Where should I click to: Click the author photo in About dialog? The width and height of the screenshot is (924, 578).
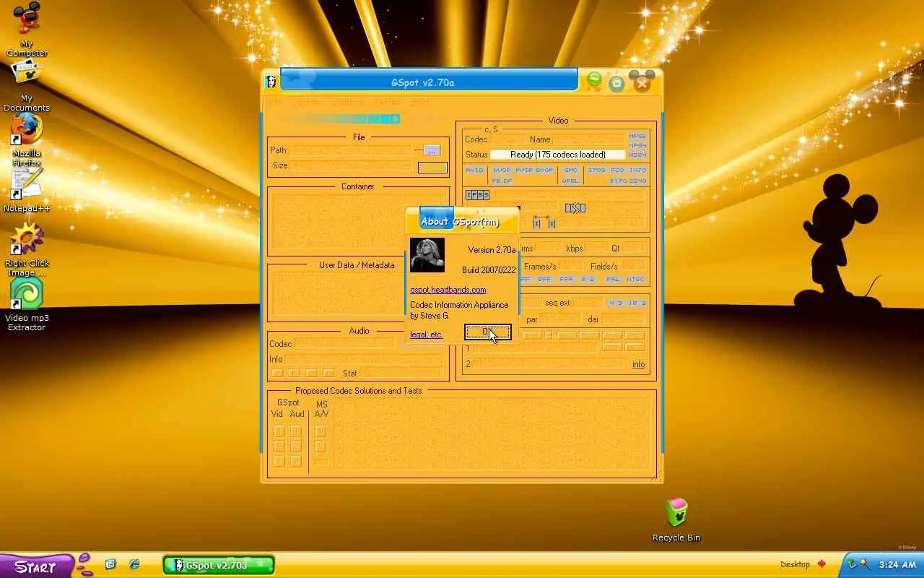click(427, 255)
